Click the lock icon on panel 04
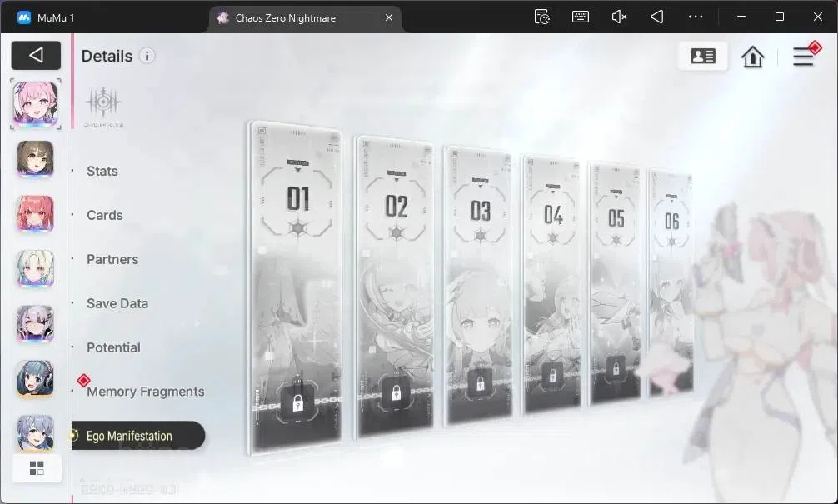Viewport: 838px width, 504px height. coord(552,375)
